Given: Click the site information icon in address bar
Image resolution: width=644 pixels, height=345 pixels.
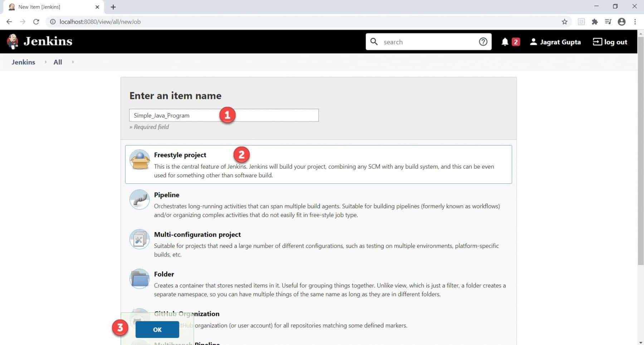Looking at the screenshot, I should pos(53,22).
